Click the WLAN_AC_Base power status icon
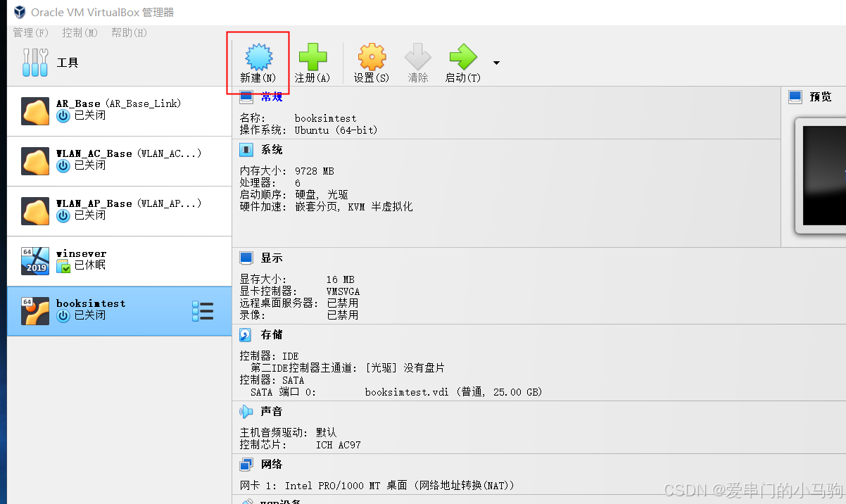 point(63,165)
